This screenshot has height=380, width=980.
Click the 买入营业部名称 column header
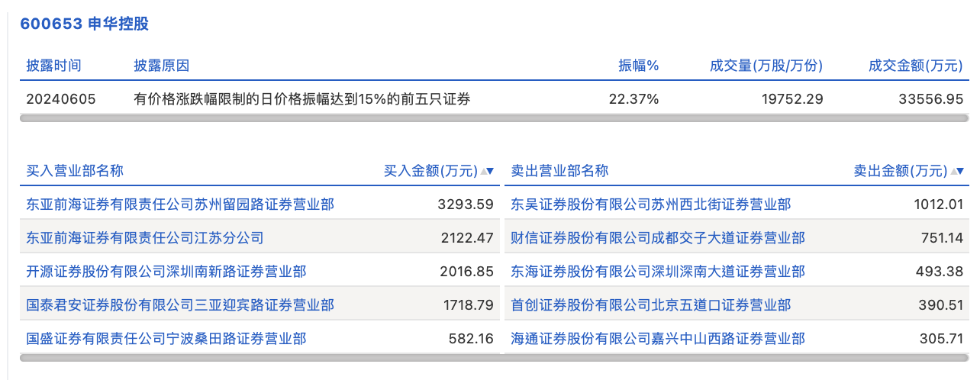click(x=75, y=171)
